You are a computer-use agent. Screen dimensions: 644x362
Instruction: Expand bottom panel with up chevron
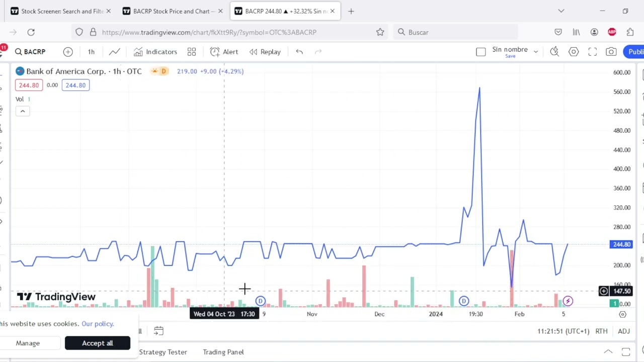click(608, 352)
